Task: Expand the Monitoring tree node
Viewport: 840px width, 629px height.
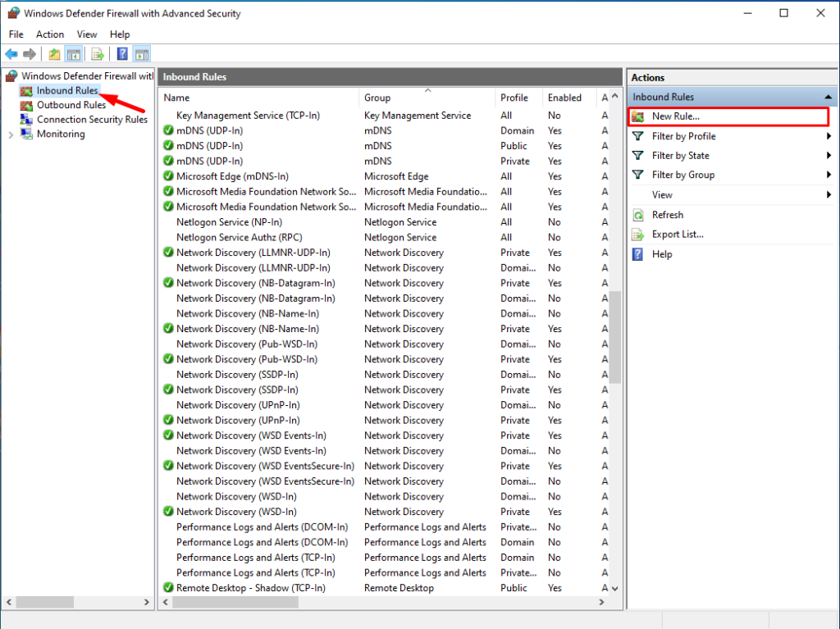Action: tap(11, 135)
